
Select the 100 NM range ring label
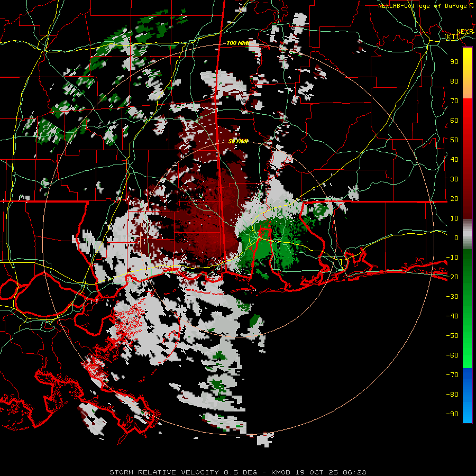238,43
